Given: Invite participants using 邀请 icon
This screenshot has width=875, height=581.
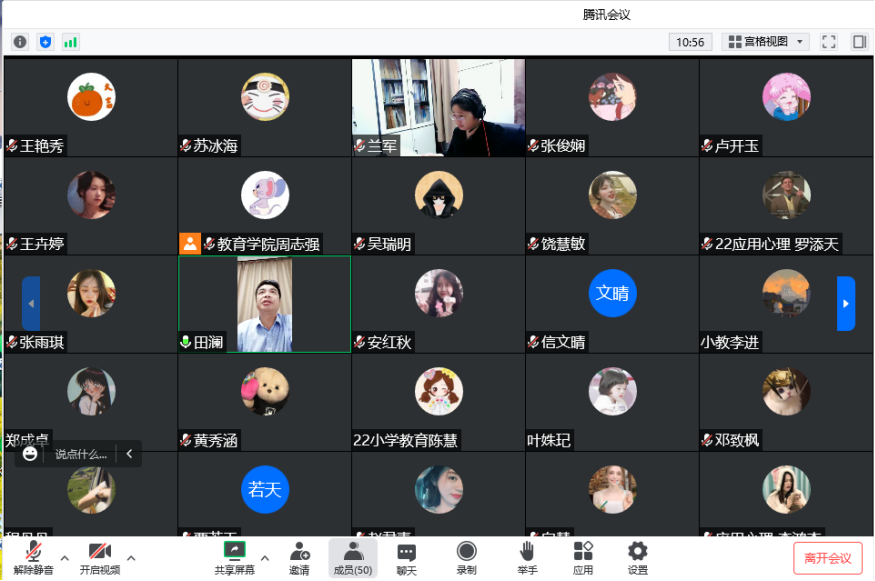Looking at the screenshot, I should [x=299, y=558].
